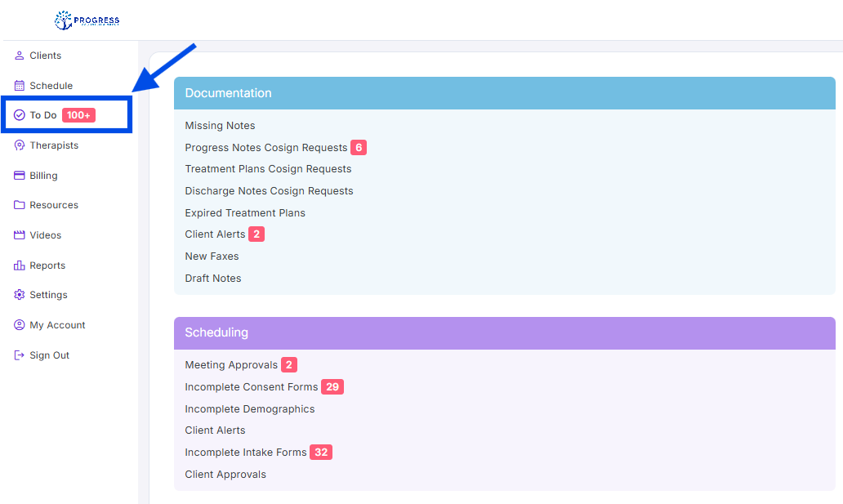The width and height of the screenshot is (843, 504).
Task: Click the Settings gear icon
Action: click(20, 295)
